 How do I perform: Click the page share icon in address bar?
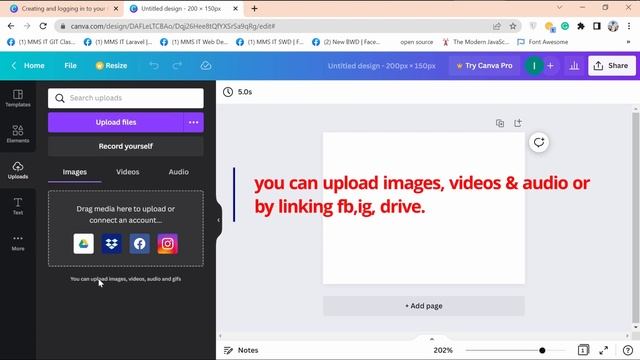(496, 26)
